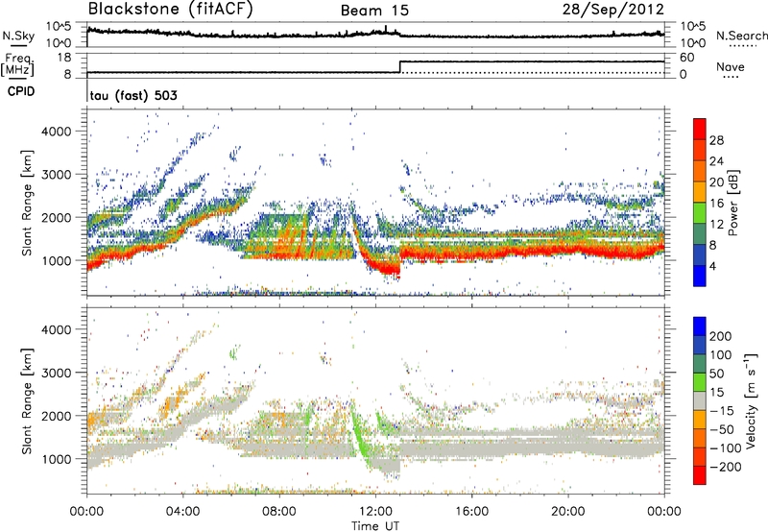Select the "N.Sky" legend label

click(x=18, y=36)
